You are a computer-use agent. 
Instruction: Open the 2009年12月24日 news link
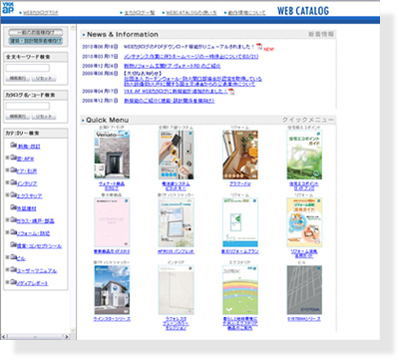click(172, 66)
